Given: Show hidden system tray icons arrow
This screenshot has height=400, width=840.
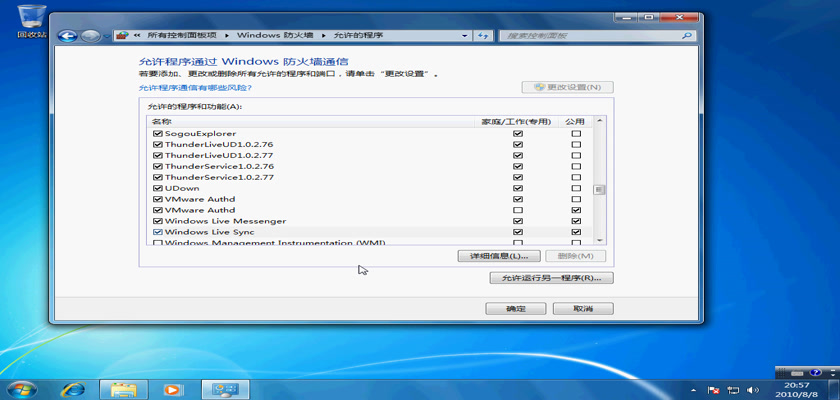Looking at the screenshot, I should coord(692,388).
